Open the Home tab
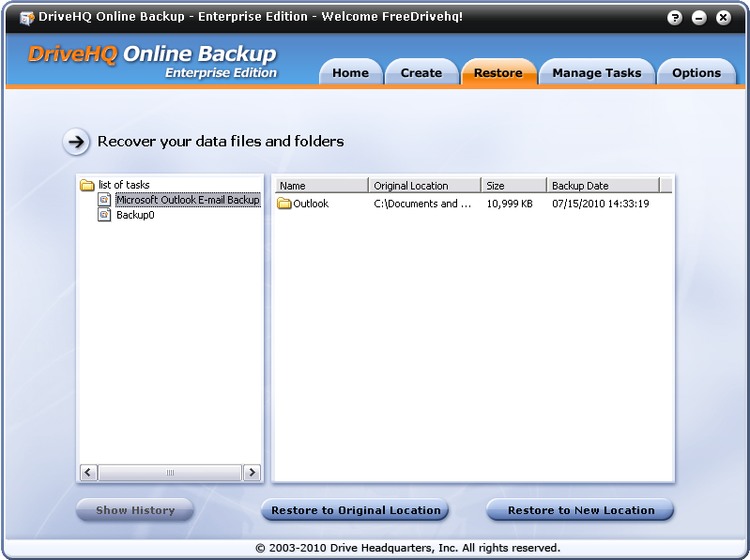Image resolution: width=750 pixels, height=560 pixels. click(x=350, y=73)
